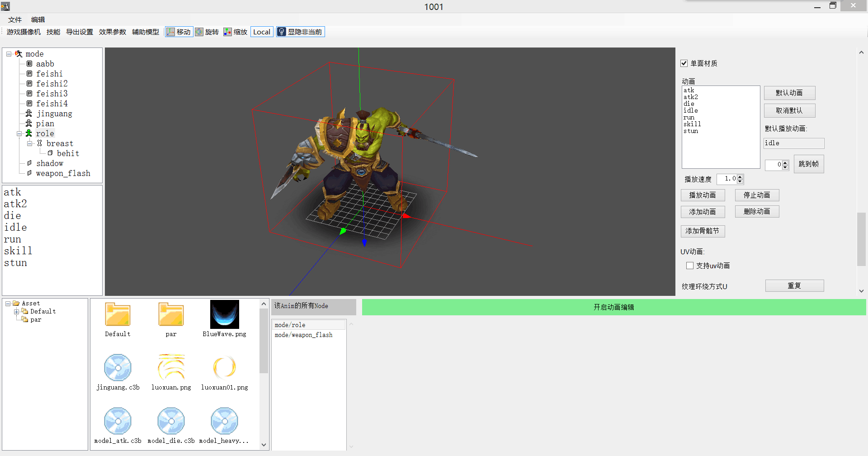Click the shadow node icon
Screen dimensions: 868x456
(x=29, y=163)
